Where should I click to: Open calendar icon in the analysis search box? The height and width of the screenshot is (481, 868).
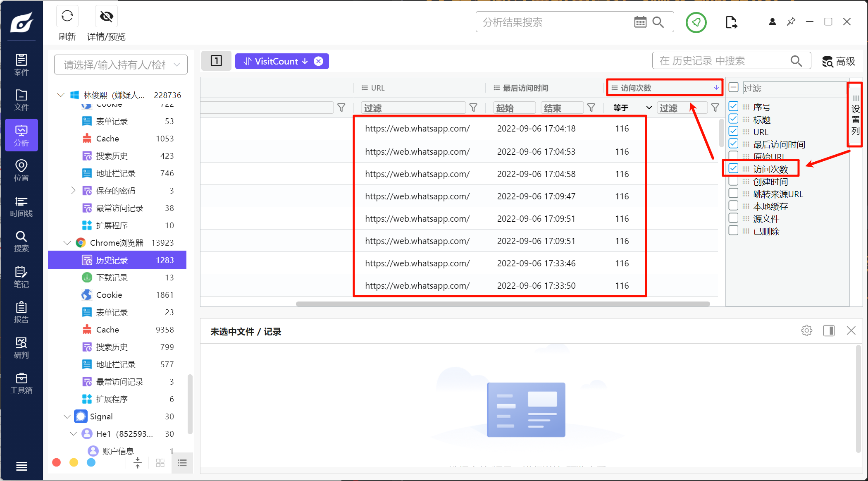pyautogui.click(x=640, y=22)
